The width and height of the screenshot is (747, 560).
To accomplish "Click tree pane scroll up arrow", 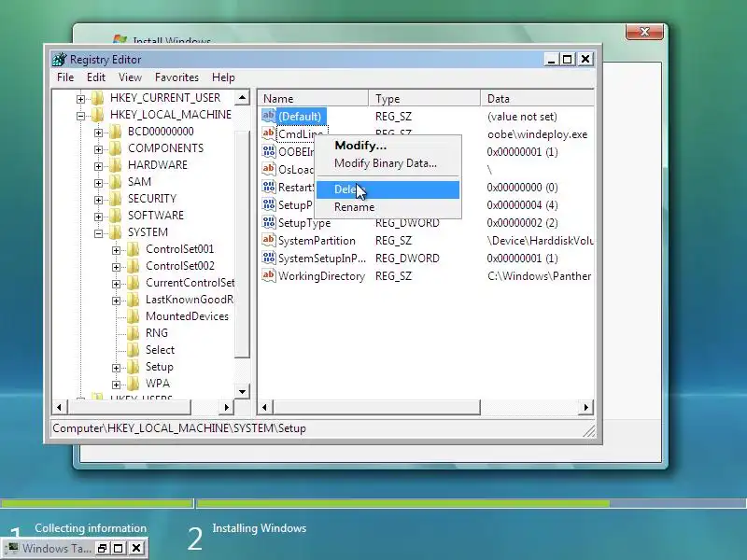I will coord(242,98).
